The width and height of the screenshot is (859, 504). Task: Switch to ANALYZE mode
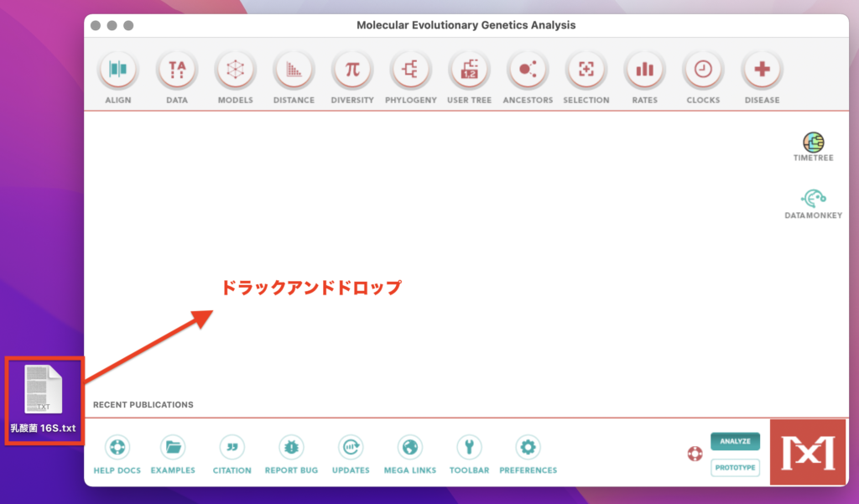tap(735, 442)
